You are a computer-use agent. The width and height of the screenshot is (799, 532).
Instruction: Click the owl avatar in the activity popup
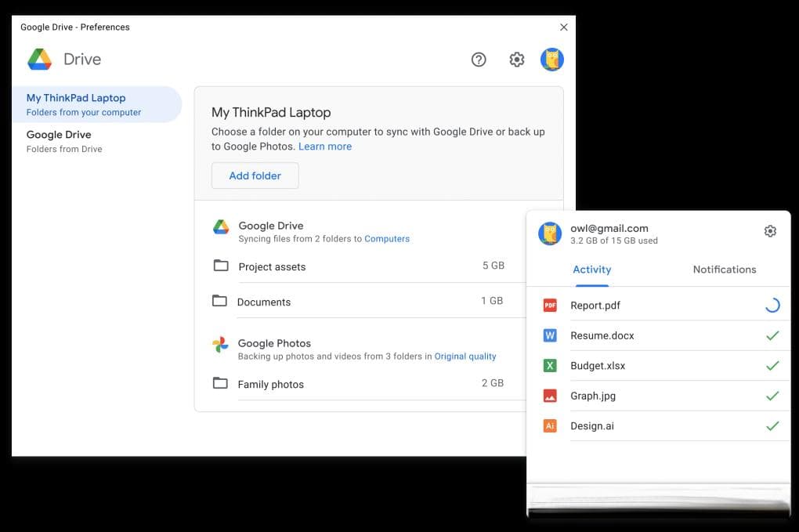(550, 233)
